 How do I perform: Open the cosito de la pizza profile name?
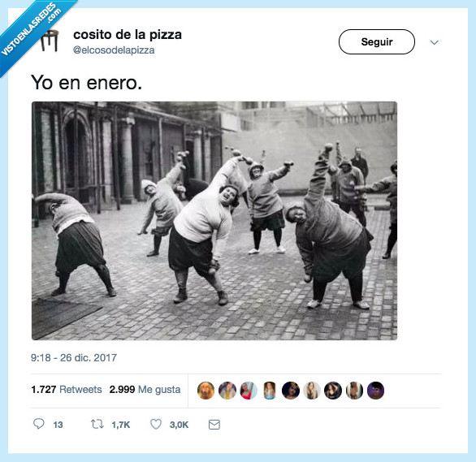pos(128,35)
